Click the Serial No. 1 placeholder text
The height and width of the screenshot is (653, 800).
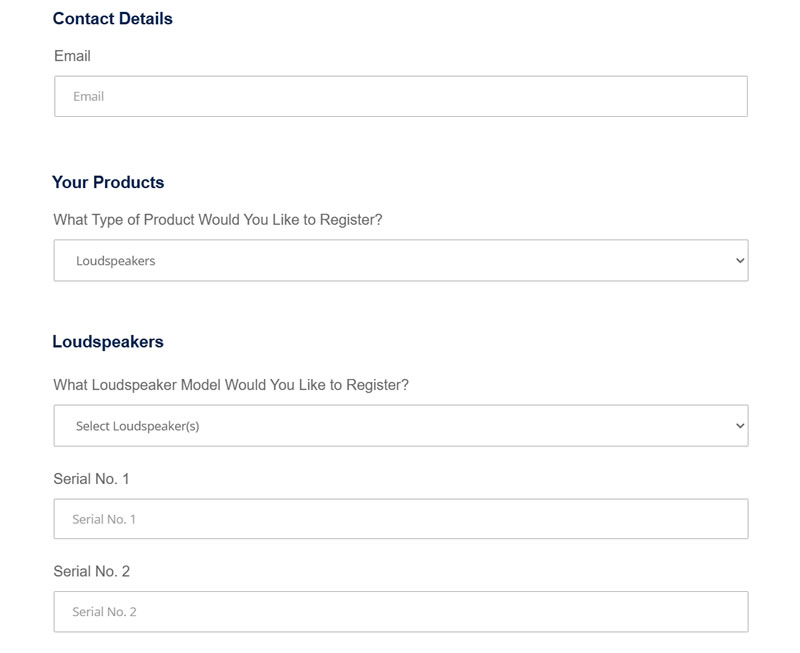[x=104, y=519]
